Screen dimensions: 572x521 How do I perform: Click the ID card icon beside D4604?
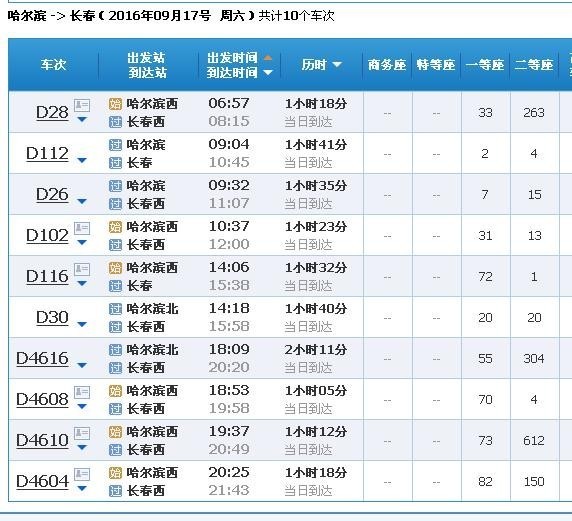coord(82,474)
